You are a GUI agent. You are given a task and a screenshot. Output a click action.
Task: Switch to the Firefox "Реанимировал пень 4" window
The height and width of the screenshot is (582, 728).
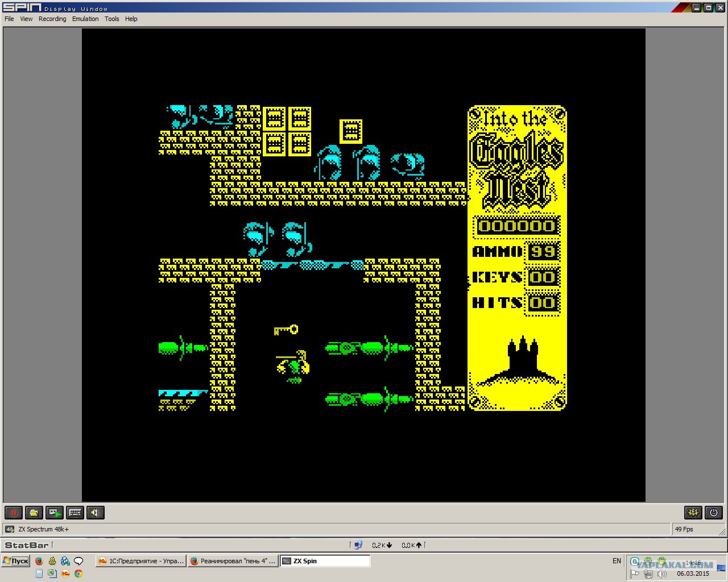tap(233, 561)
